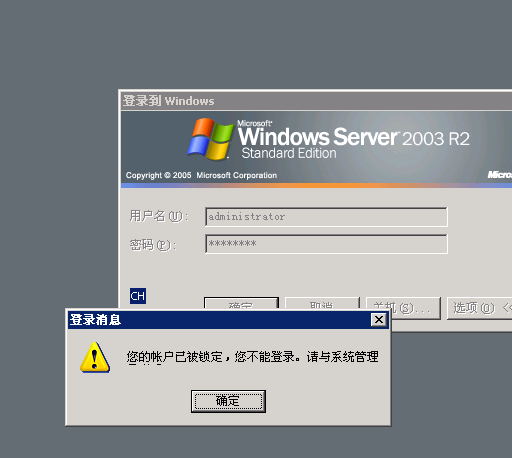Click the Windows Server 2003 R2 banner text
Screen dimensions: 512x458
tap(353, 137)
